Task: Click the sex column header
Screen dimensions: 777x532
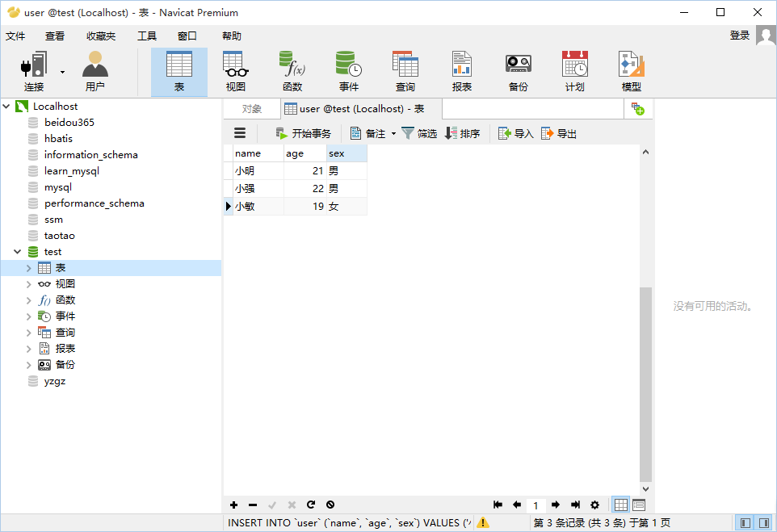Action: 346,153
